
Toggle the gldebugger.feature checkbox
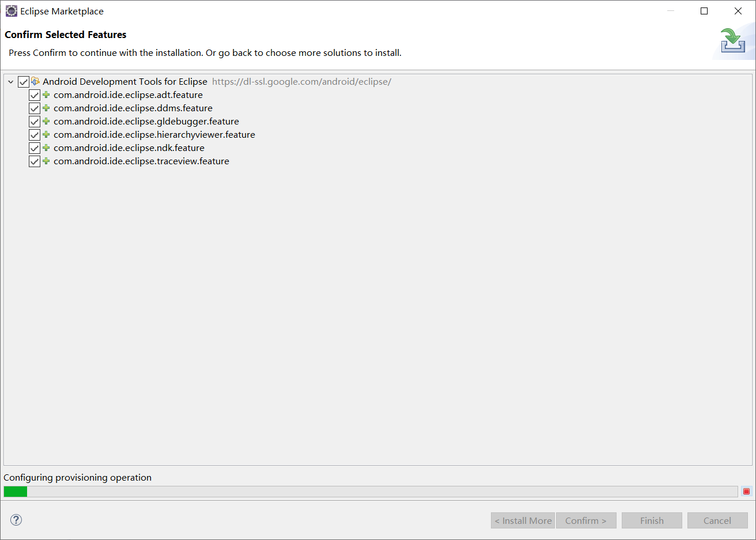click(x=35, y=122)
